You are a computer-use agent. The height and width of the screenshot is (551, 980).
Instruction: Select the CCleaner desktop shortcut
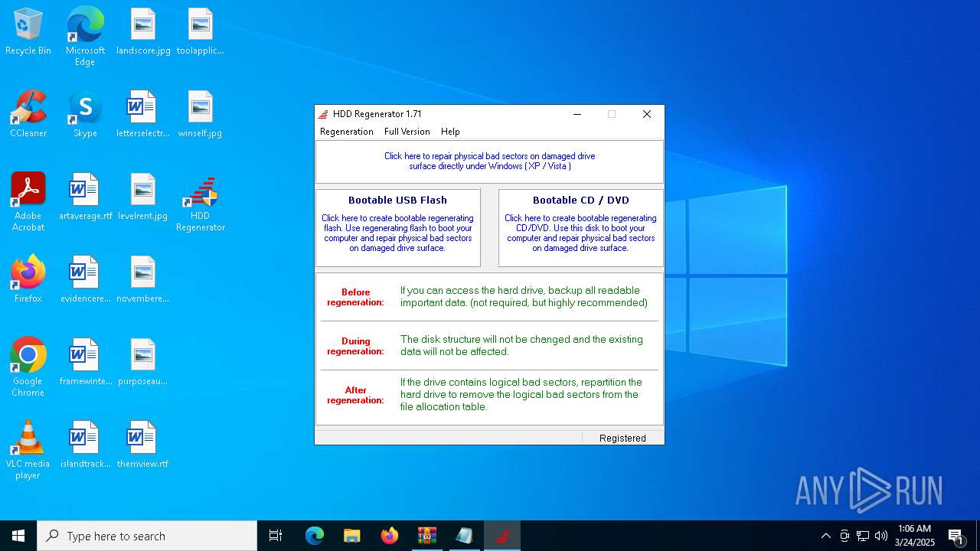tap(28, 115)
